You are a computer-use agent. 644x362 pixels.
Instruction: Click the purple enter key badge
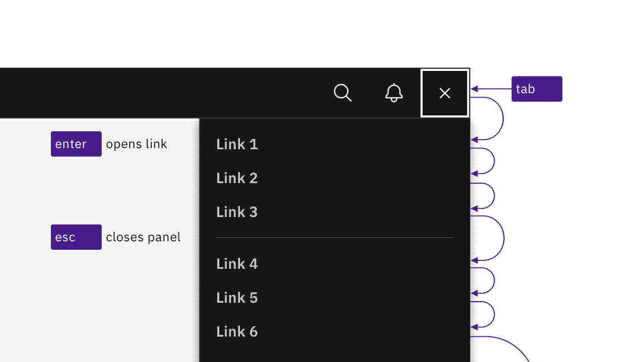pyautogui.click(x=75, y=144)
